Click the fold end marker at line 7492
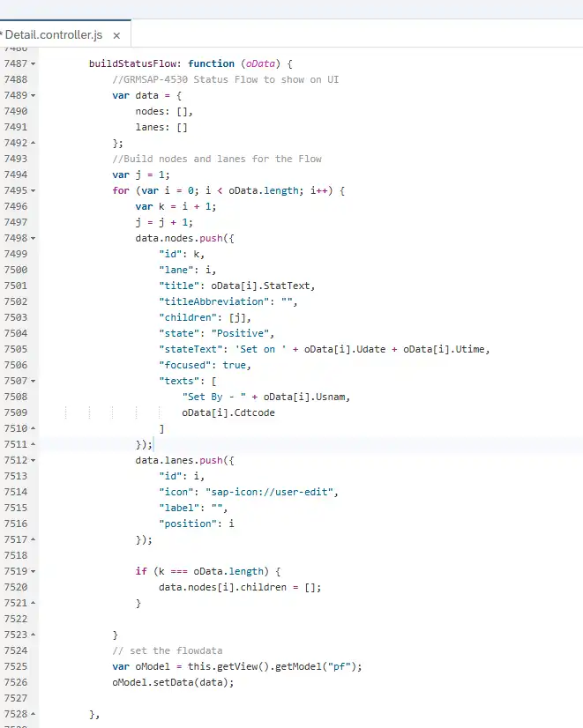 (x=34, y=143)
